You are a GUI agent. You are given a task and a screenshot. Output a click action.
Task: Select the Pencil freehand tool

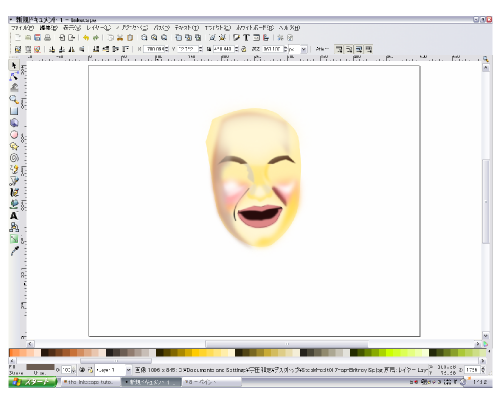pyautogui.click(x=14, y=169)
